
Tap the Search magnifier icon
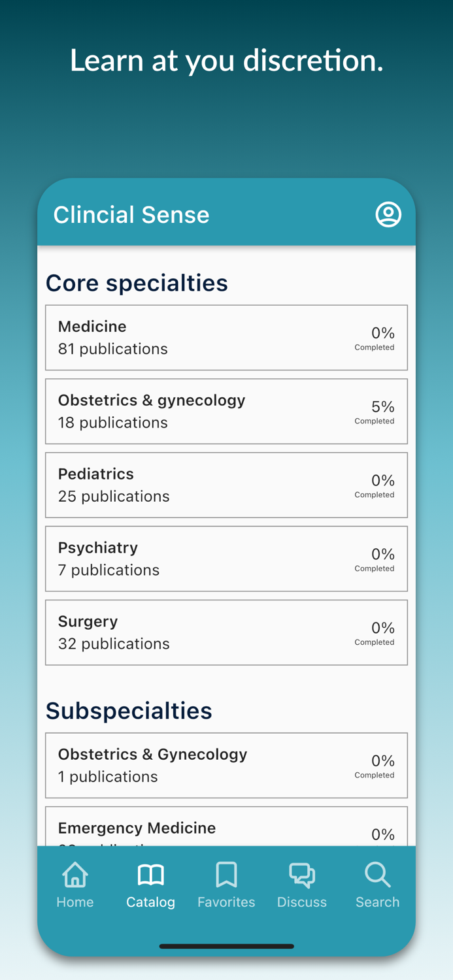377,874
